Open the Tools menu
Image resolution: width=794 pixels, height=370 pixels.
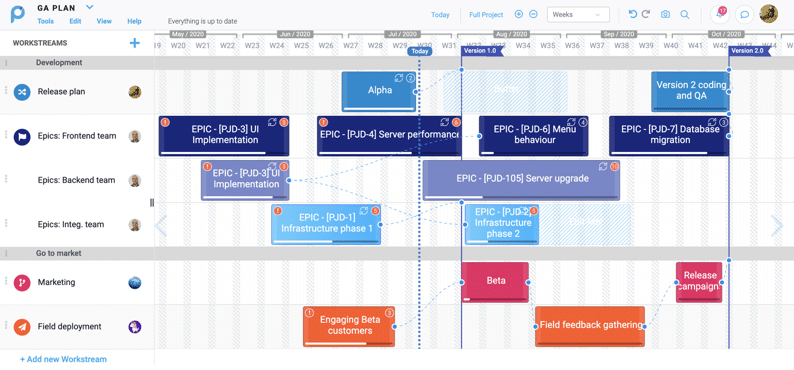46,21
